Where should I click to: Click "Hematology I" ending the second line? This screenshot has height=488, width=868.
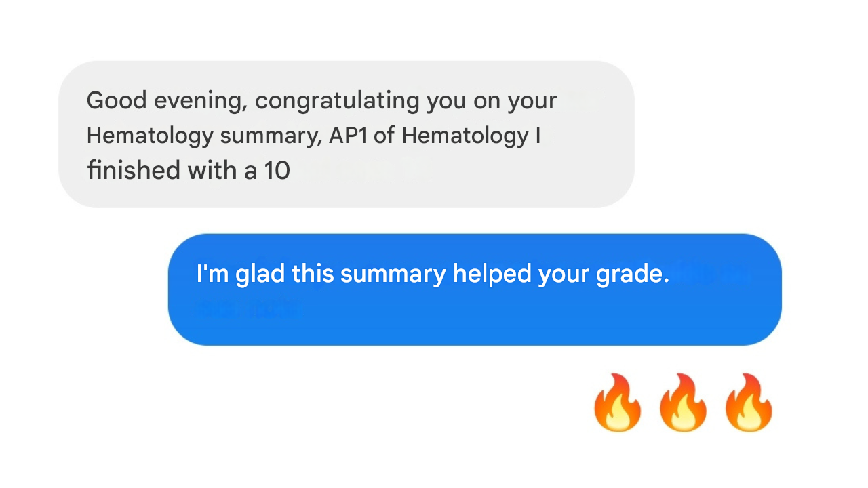(471, 136)
